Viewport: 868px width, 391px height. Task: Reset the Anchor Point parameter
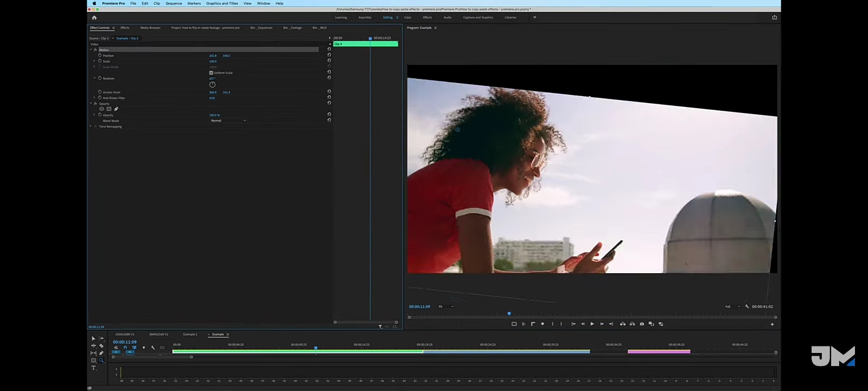click(329, 92)
